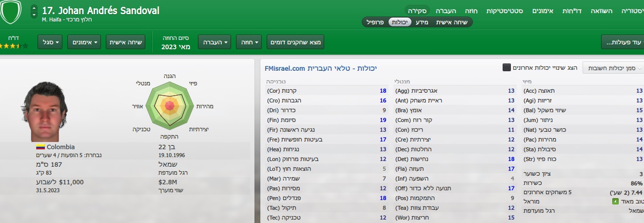The image size is (644, 223).
Task: Click the מצא שחקנים דומים button
Action: [295, 42]
